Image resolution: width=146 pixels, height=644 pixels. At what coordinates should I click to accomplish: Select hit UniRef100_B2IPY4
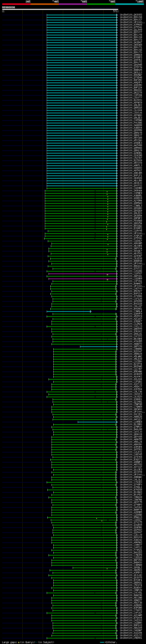(131, 364)
